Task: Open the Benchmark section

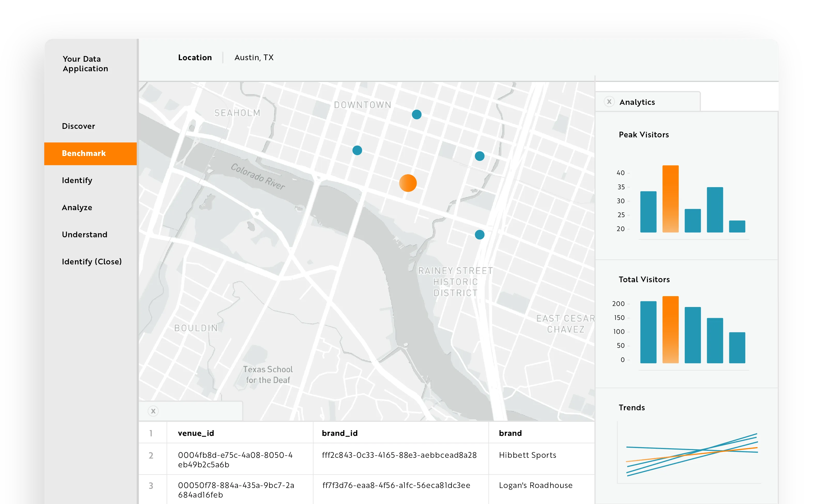Action: pos(84,153)
